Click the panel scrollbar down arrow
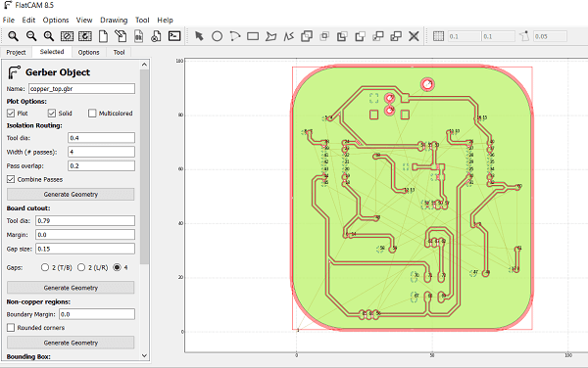This screenshot has width=588, height=368. (x=144, y=355)
